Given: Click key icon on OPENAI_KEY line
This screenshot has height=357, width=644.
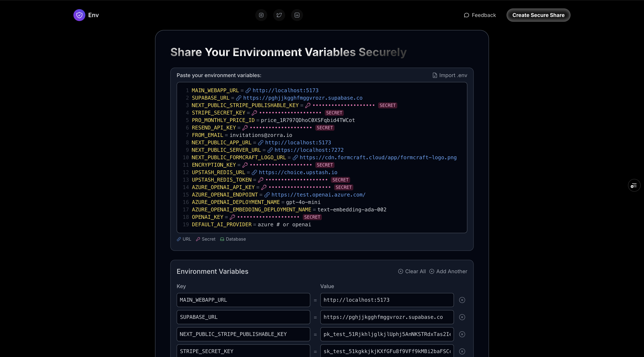Looking at the screenshot, I should pyautogui.click(x=233, y=217).
